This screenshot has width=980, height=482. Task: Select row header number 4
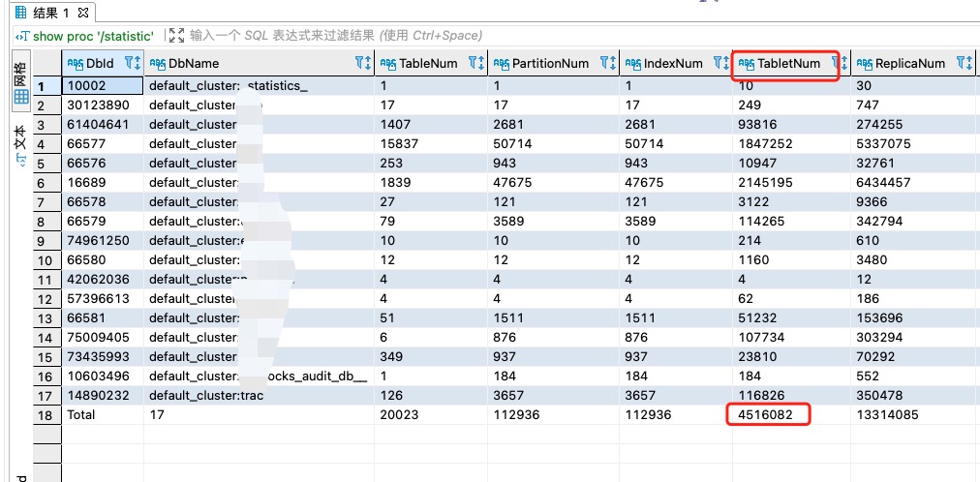[x=46, y=143]
